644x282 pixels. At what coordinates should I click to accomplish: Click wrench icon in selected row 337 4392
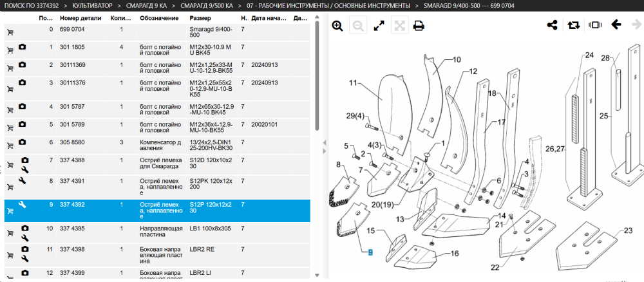(x=22, y=204)
